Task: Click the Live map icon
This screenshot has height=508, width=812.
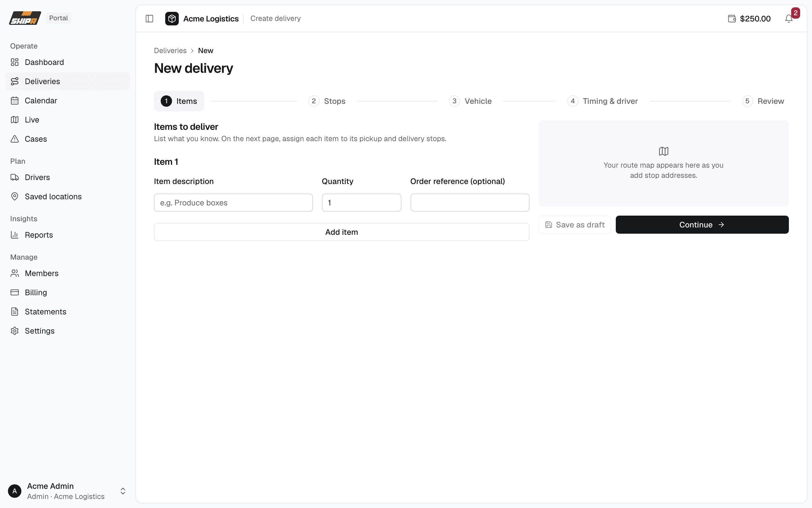Action: (14, 120)
